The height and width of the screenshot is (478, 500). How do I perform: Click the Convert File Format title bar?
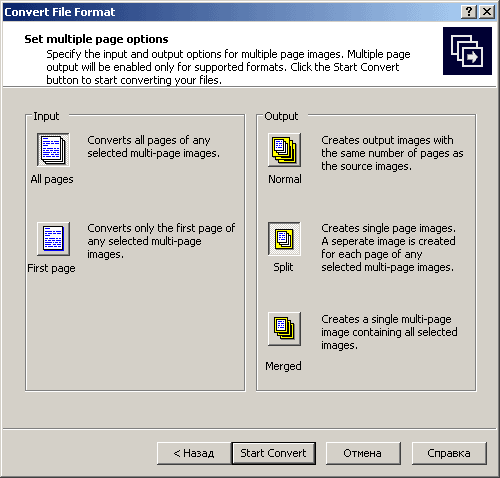tap(230, 12)
